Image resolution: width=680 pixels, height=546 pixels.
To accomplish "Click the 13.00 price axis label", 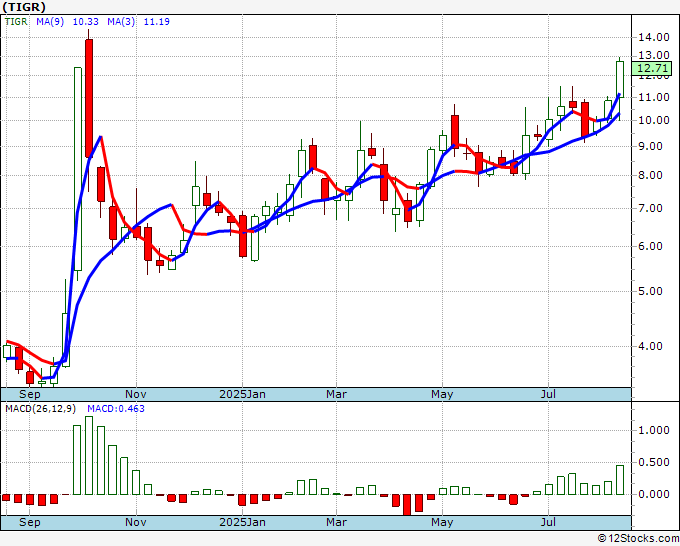I will point(654,56).
